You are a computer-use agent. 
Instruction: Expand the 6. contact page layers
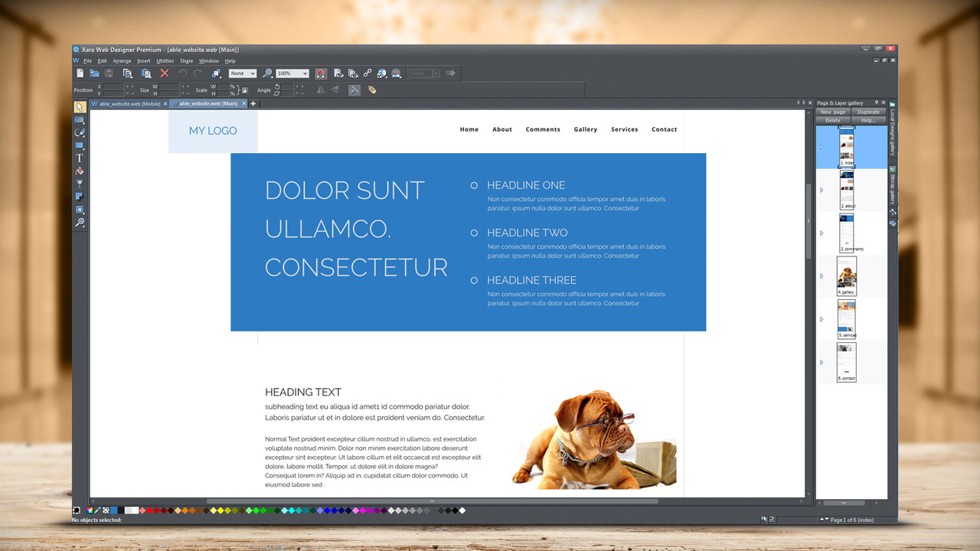822,363
